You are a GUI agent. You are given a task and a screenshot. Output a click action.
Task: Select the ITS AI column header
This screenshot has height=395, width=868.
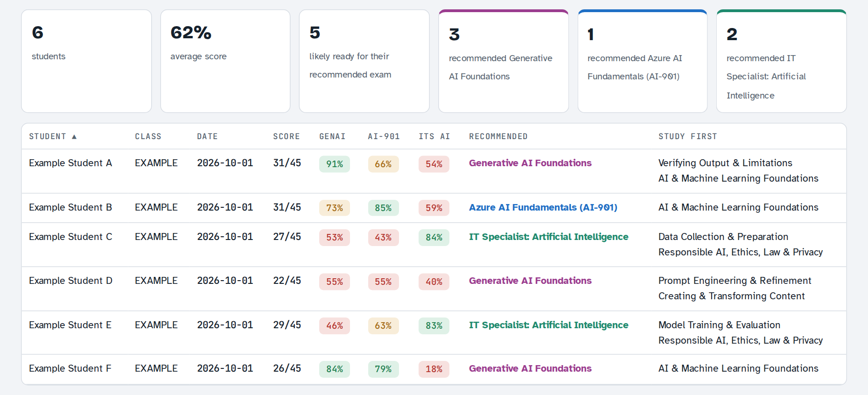click(x=434, y=136)
